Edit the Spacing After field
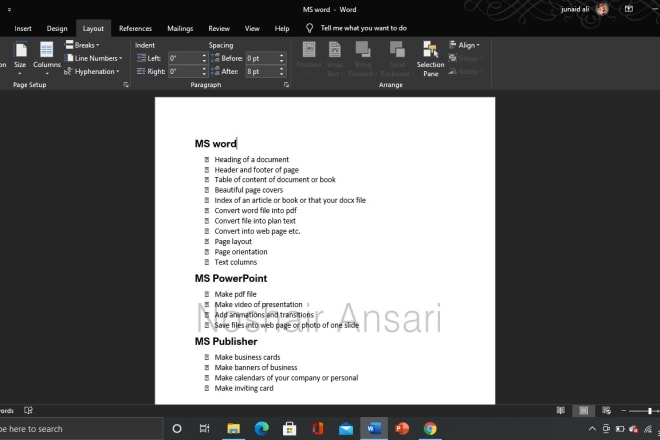 coord(262,72)
